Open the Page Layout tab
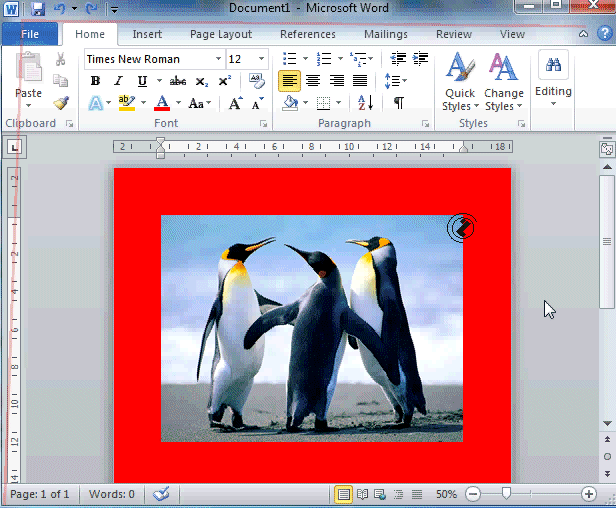 221,34
